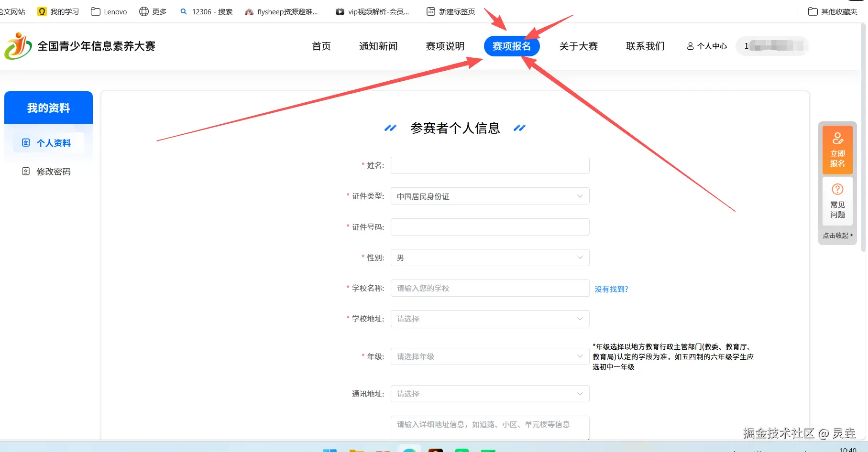Image resolution: width=868 pixels, height=452 pixels.
Task: Focus the 学校名称 input field
Action: 490,288
